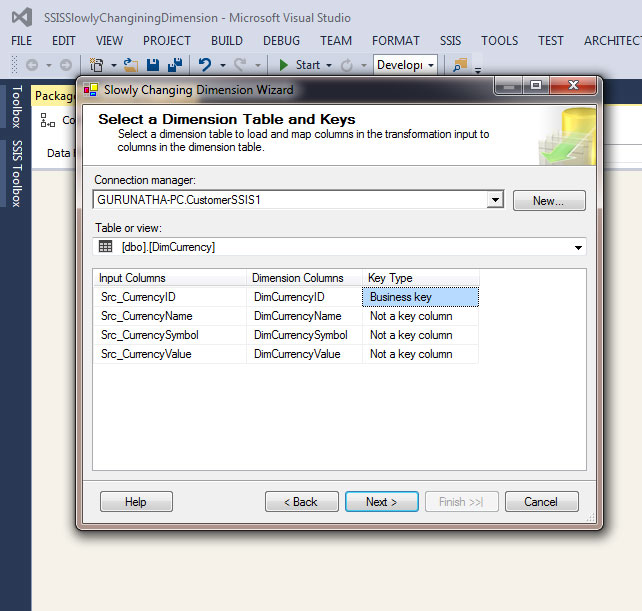This screenshot has height=611, width=642.
Task: Open the SSIS menu
Action: pos(450,41)
